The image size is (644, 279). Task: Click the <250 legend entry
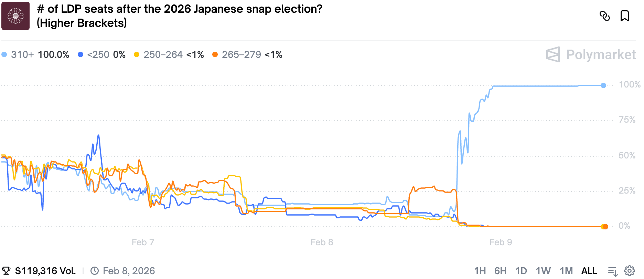(x=101, y=54)
